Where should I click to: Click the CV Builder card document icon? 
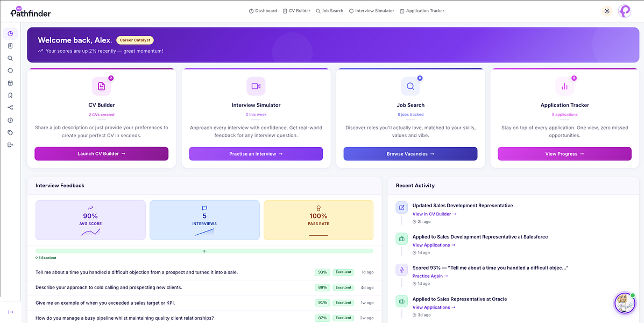point(102,86)
